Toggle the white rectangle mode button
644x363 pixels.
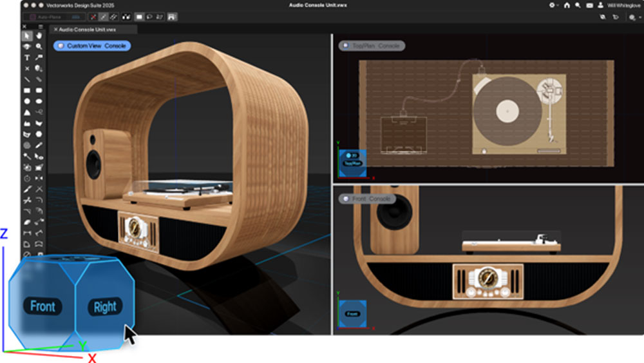tap(138, 17)
